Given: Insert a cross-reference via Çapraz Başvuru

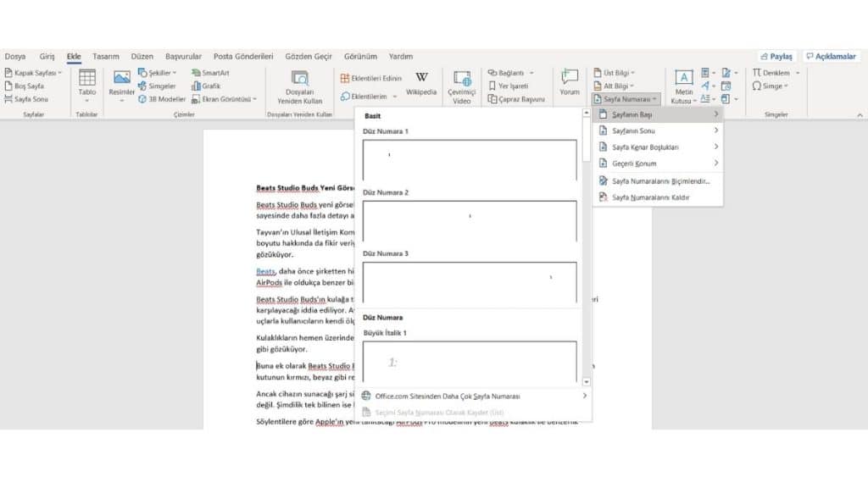Looking at the screenshot, I should click(519, 97).
